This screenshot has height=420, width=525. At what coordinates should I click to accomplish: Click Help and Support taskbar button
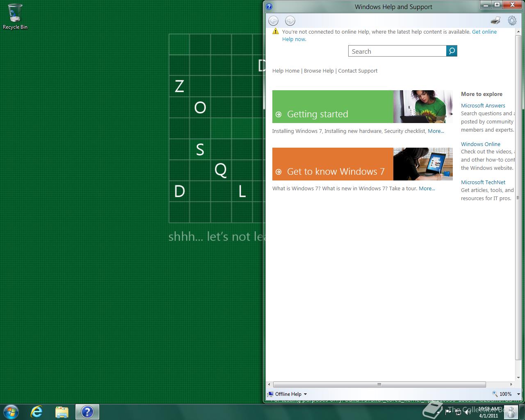click(87, 412)
